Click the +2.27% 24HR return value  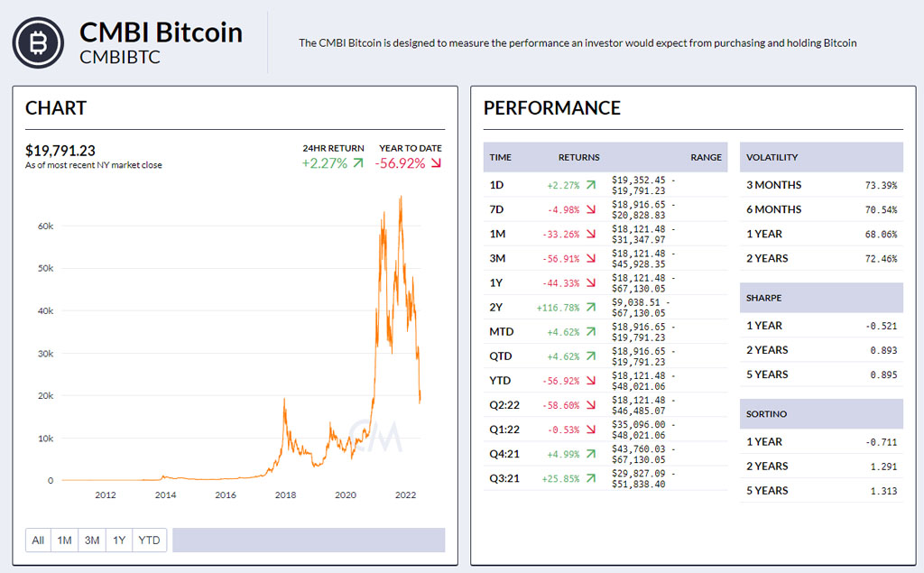pos(325,163)
